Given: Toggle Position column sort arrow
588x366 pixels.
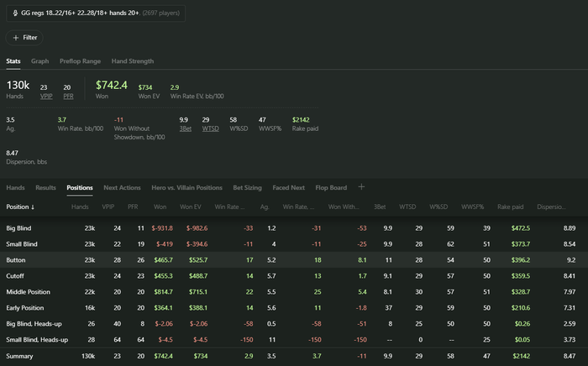Looking at the screenshot, I should pos(33,207).
